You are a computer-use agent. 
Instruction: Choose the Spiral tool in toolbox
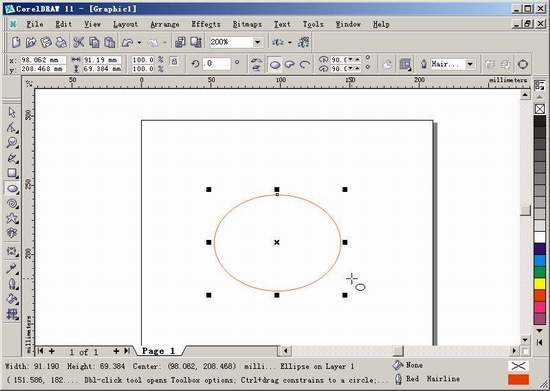12,204
